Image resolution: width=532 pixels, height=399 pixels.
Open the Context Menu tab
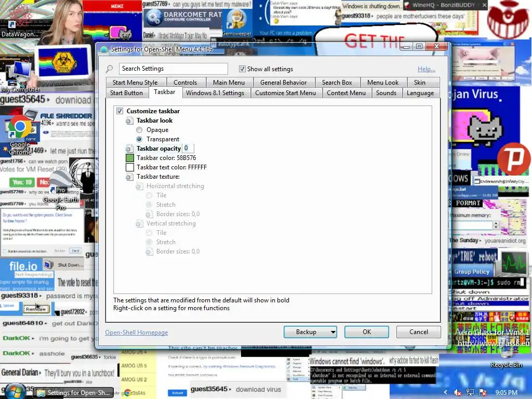point(346,93)
